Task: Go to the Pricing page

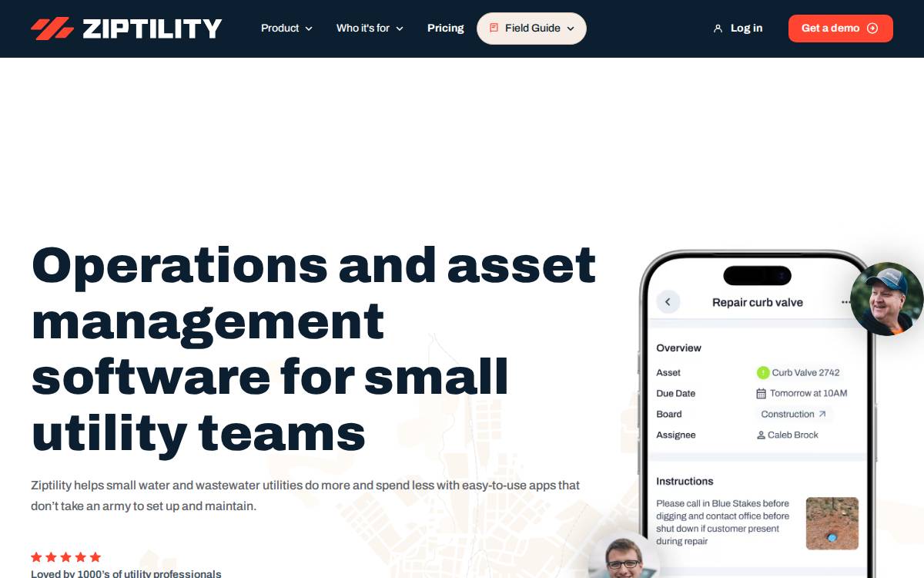Action: click(x=446, y=29)
